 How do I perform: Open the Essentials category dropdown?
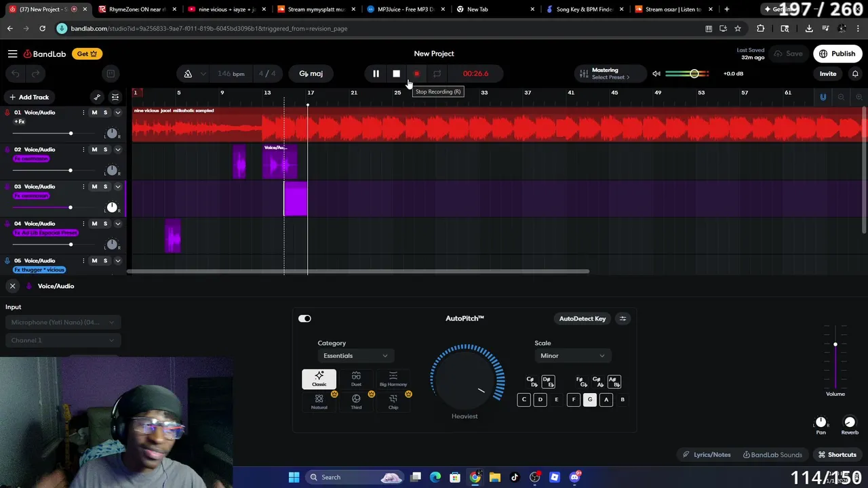pos(355,356)
